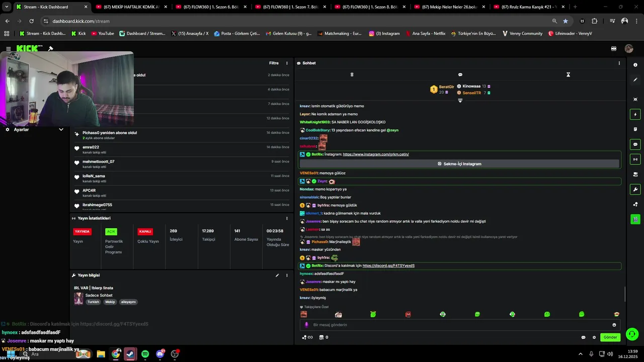Screen dimensions: 644x362
Task: Click the screen capture icon in right sidebar
Action: pos(635,100)
